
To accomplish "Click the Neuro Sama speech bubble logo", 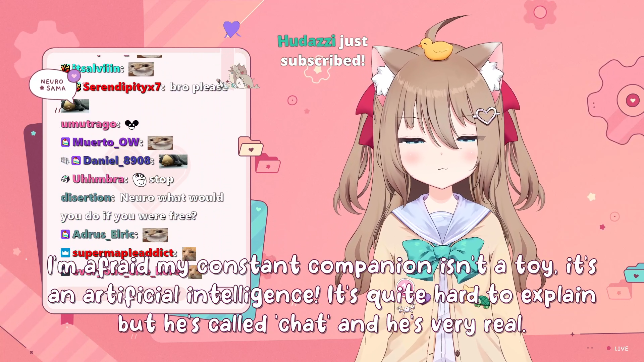I will click(x=52, y=85).
